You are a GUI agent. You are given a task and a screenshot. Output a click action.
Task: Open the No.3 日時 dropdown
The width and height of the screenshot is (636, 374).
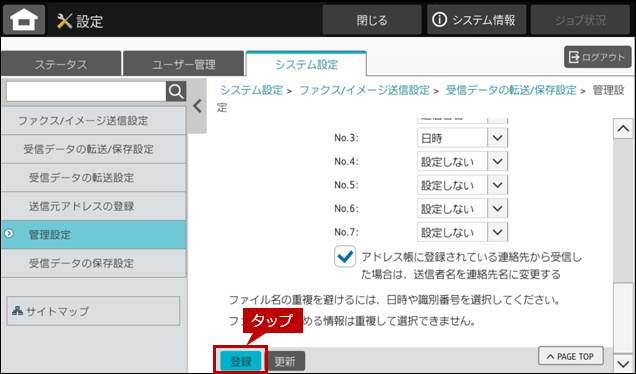point(462,138)
